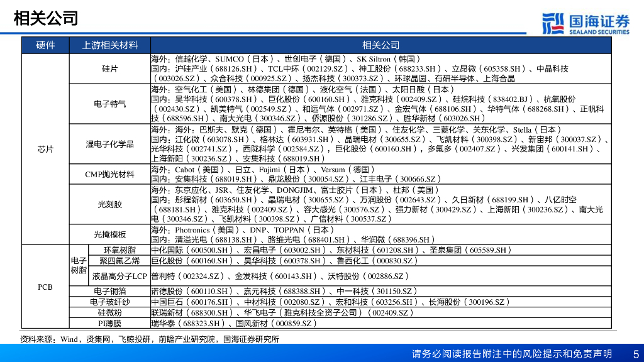This screenshot has width=644, height=362.
Task: Click the 资料来源 source note
Action: [150, 339]
